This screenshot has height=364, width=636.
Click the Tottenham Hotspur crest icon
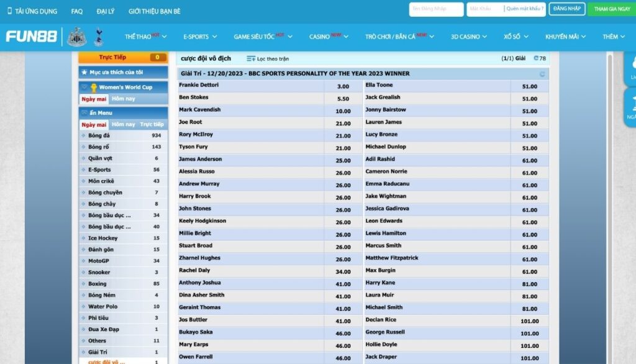pos(99,37)
